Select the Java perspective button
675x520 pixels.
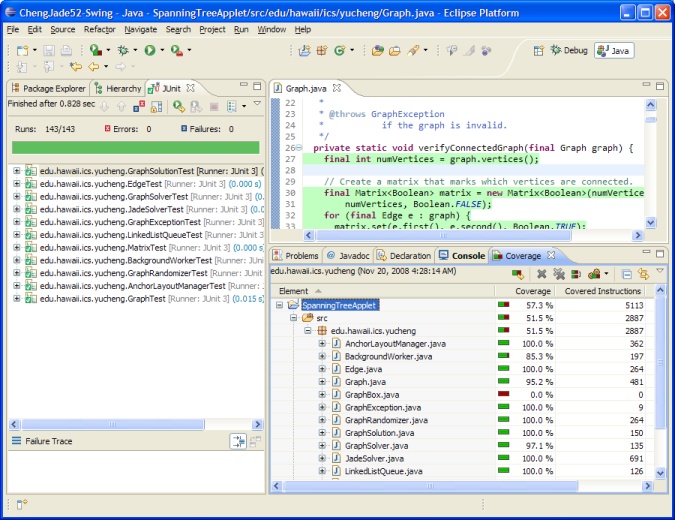click(614, 51)
